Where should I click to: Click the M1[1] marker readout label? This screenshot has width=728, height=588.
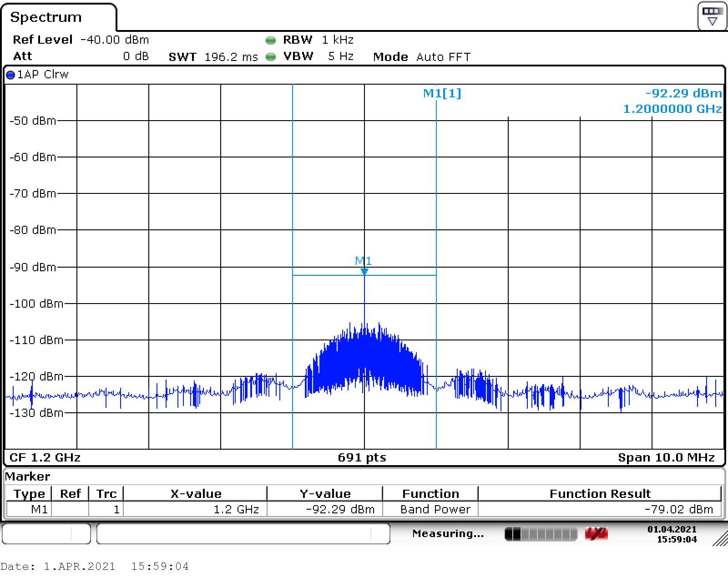coord(442,94)
